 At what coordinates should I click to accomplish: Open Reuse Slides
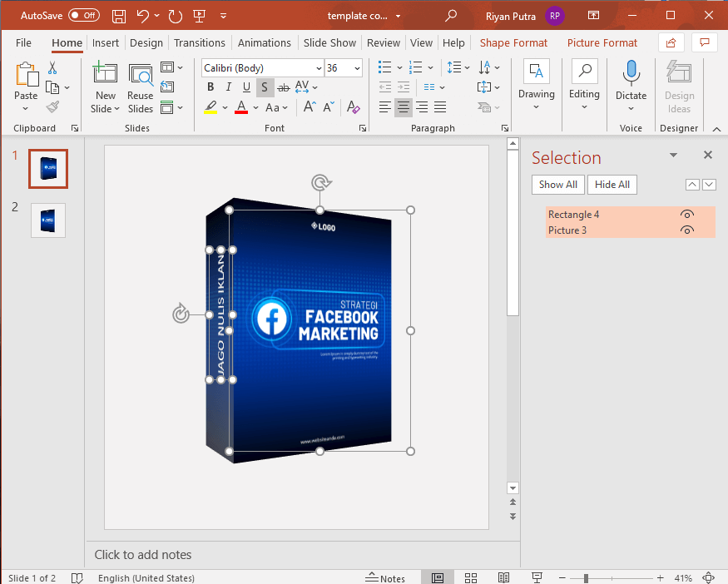pos(141,87)
